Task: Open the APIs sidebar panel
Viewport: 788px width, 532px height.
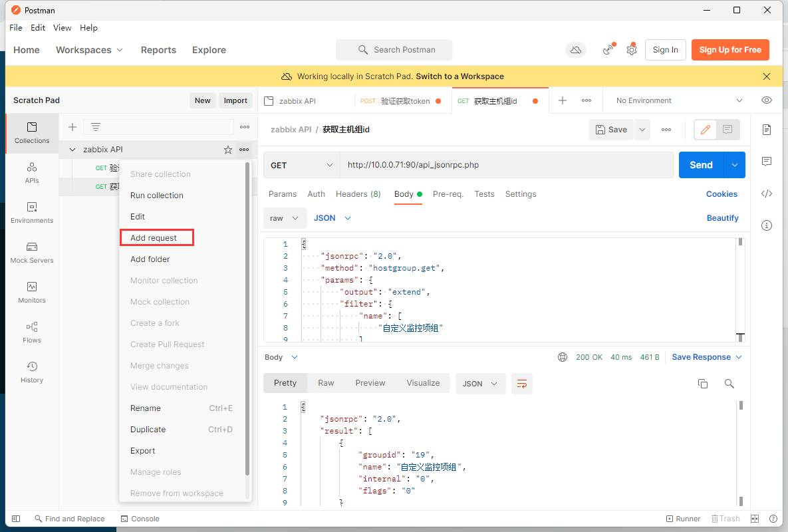Action: click(x=32, y=173)
